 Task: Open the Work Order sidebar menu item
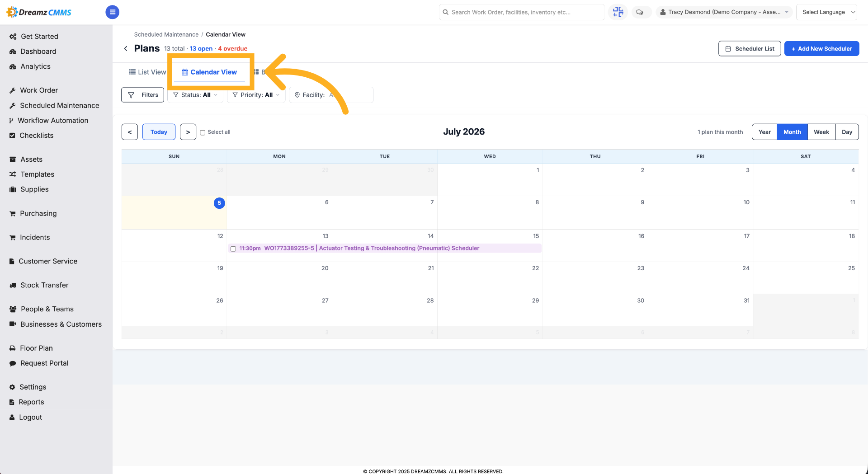[39, 90]
